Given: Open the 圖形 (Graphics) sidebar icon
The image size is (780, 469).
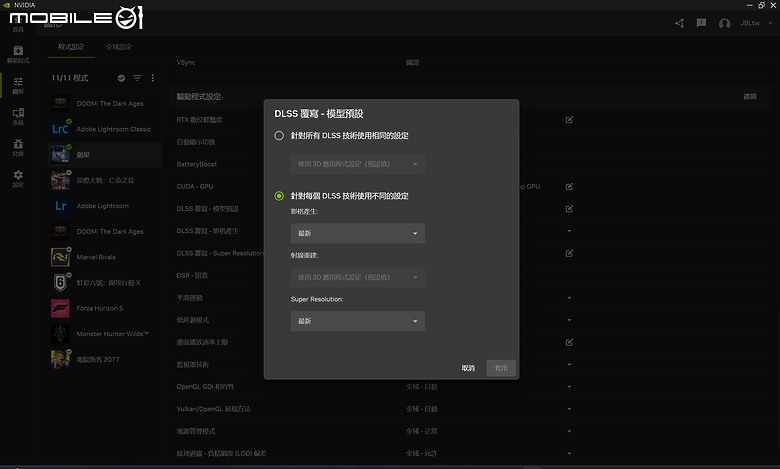Looking at the screenshot, I should coord(18,85).
